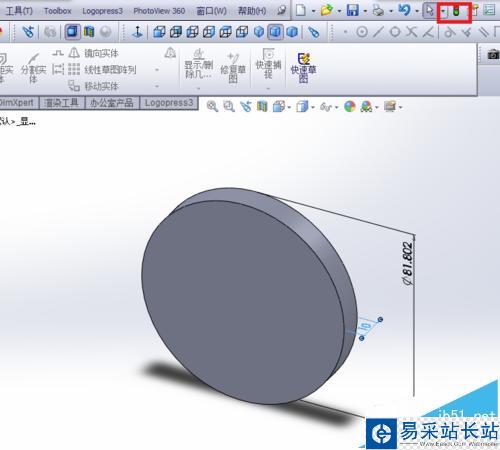The height and width of the screenshot is (450, 500).
Task: Expand the Open file dropdown arrow
Action: [339, 11]
